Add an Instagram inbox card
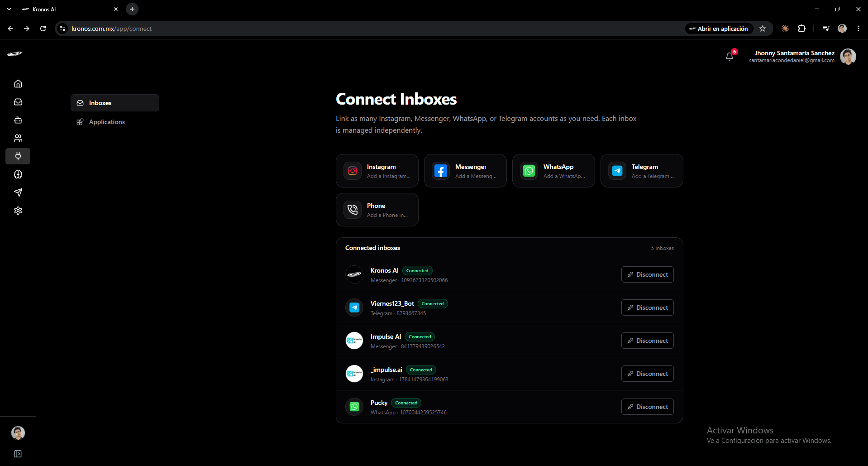868x466 pixels. tap(377, 171)
